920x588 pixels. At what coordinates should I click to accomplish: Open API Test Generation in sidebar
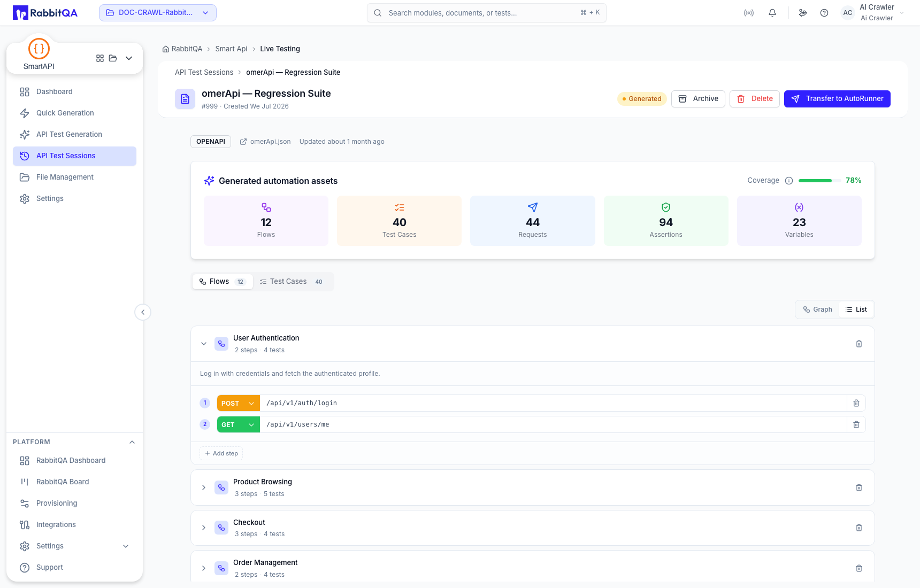click(74, 135)
